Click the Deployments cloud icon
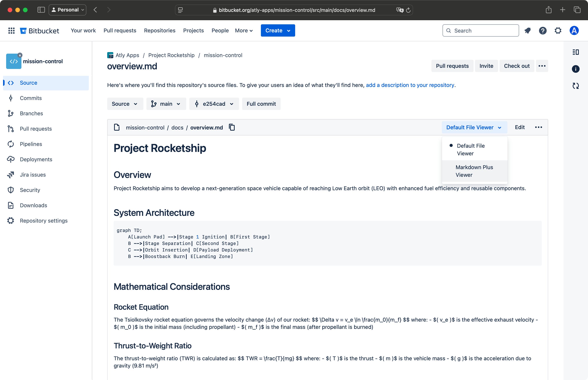Screen dimensions: 588x380 tap(11, 159)
